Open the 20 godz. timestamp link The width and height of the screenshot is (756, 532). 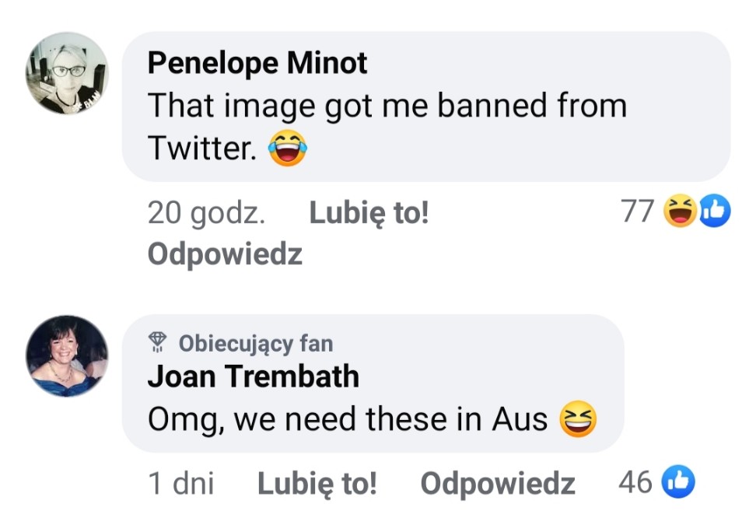[x=206, y=212]
